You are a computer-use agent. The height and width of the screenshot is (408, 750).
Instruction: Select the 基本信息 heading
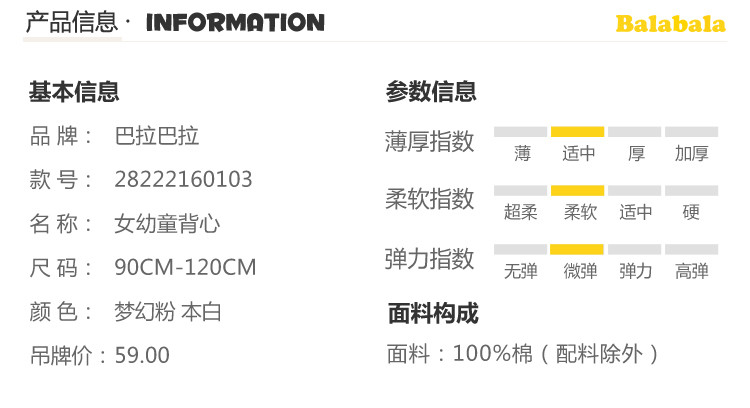[74, 93]
